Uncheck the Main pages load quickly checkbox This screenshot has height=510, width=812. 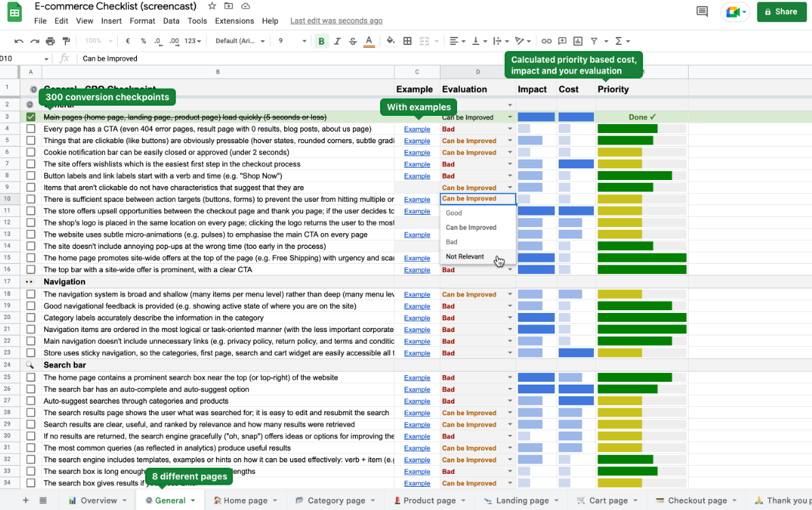pyautogui.click(x=31, y=117)
